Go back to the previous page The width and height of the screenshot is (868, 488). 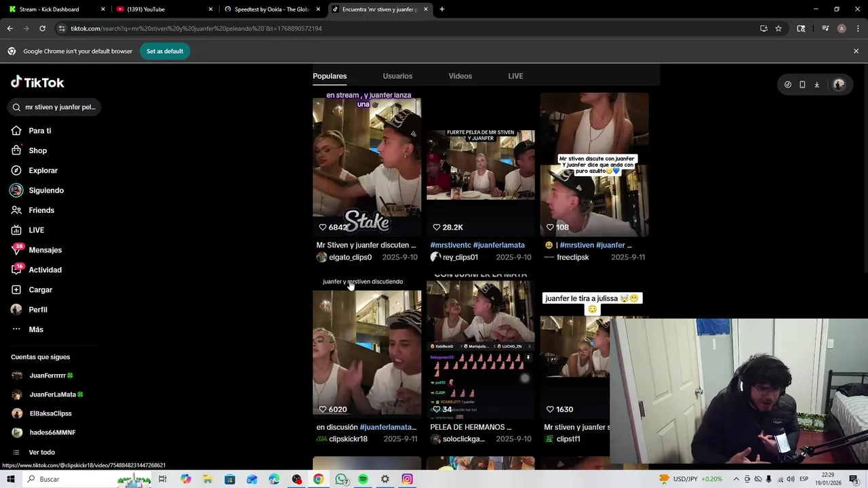(x=9, y=28)
